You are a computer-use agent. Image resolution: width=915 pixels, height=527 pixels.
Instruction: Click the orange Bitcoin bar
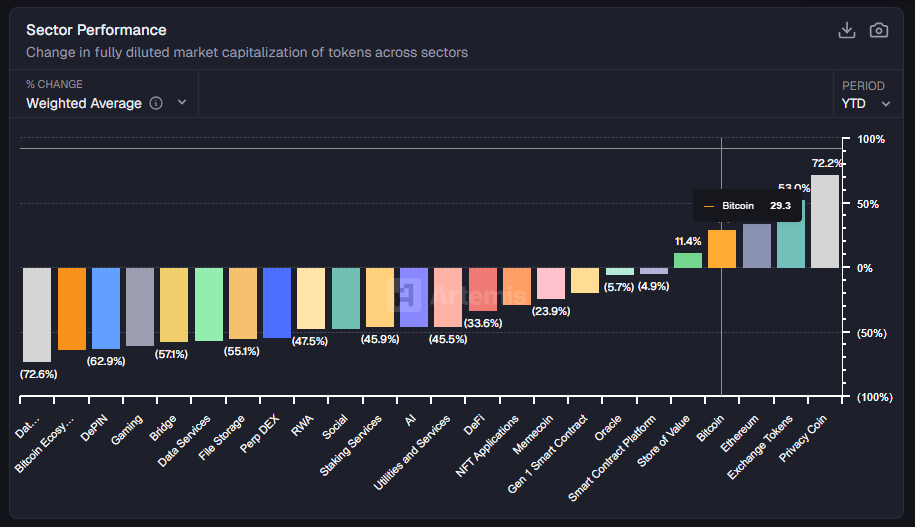click(722, 249)
